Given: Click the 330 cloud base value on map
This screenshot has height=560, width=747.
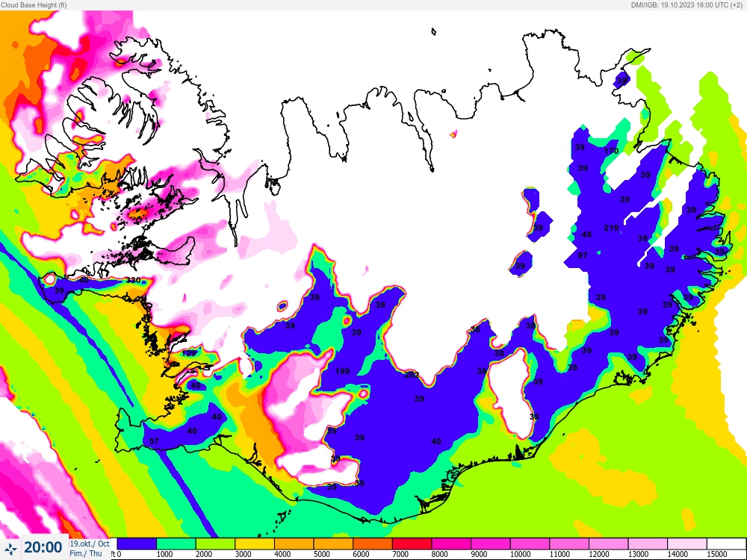Looking at the screenshot, I should point(134,280).
